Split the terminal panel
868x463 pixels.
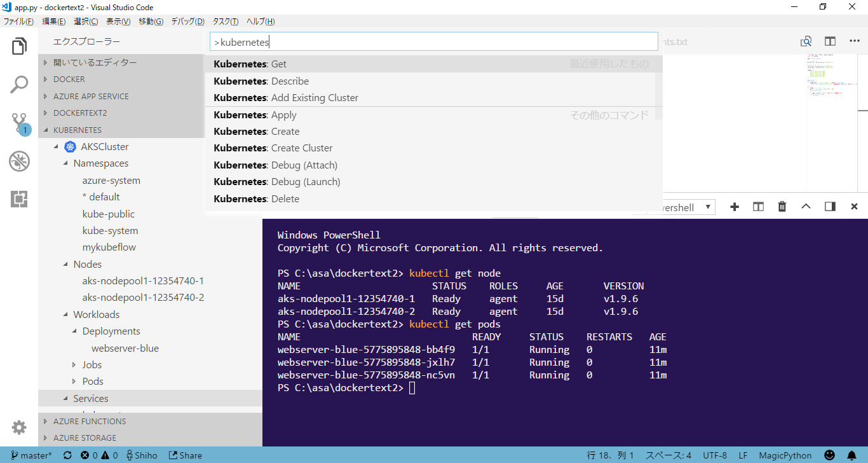pyautogui.click(x=758, y=207)
